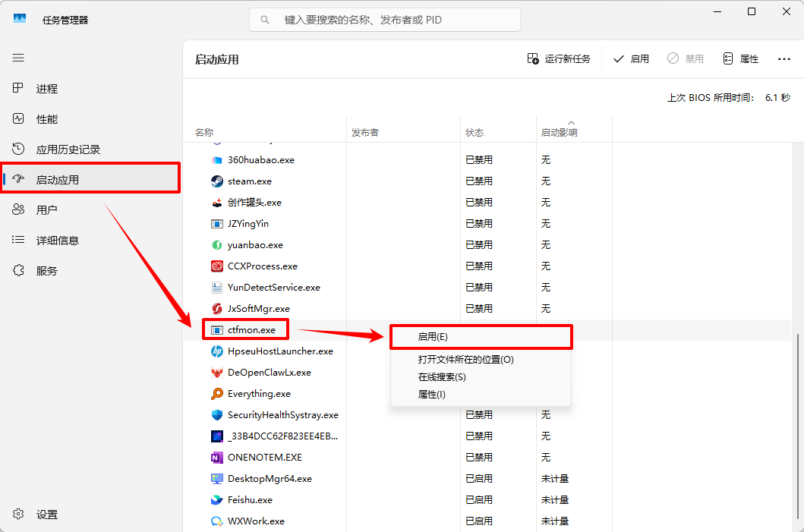
Task: Click the vertical scrollbar of the list
Action: [798, 427]
